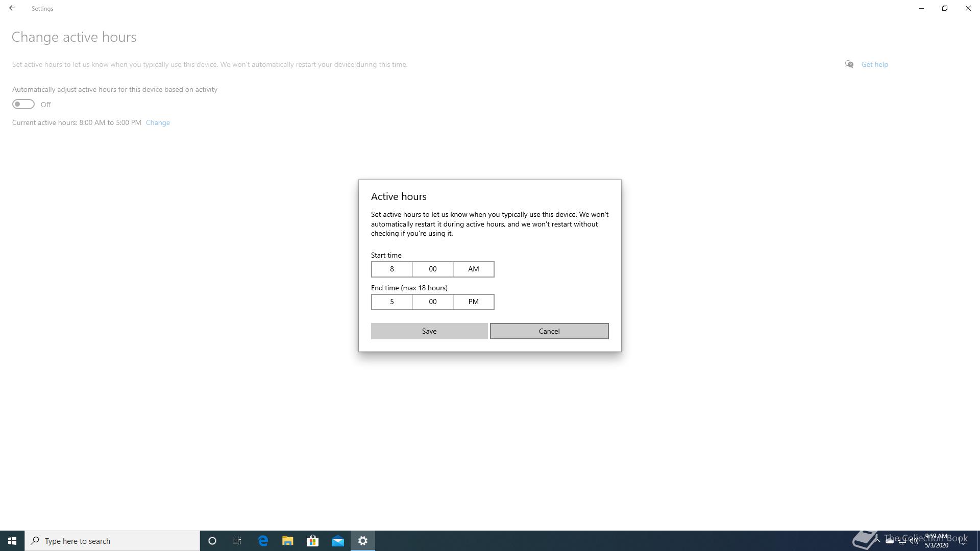The image size is (980, 551).
Task: Click 'Current active hours: 8:00 AM to 5:00 PM' text
Action: [x=77, y=122]
